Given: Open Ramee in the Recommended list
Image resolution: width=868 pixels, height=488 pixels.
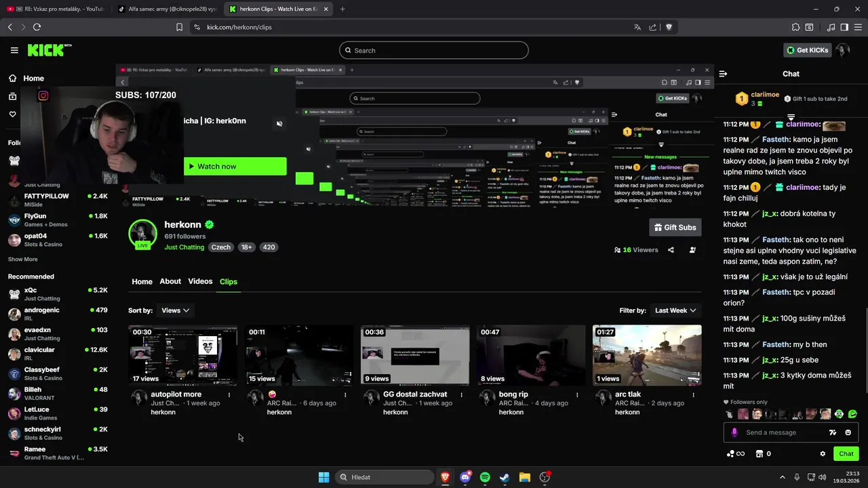Looking at the screenshot, I should pos(58,453).
